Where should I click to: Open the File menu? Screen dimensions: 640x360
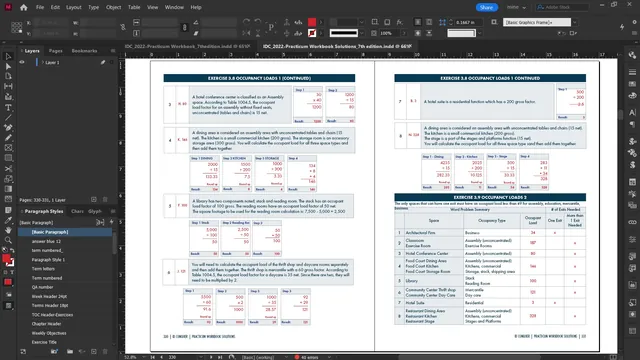click(x=40, y=7)
